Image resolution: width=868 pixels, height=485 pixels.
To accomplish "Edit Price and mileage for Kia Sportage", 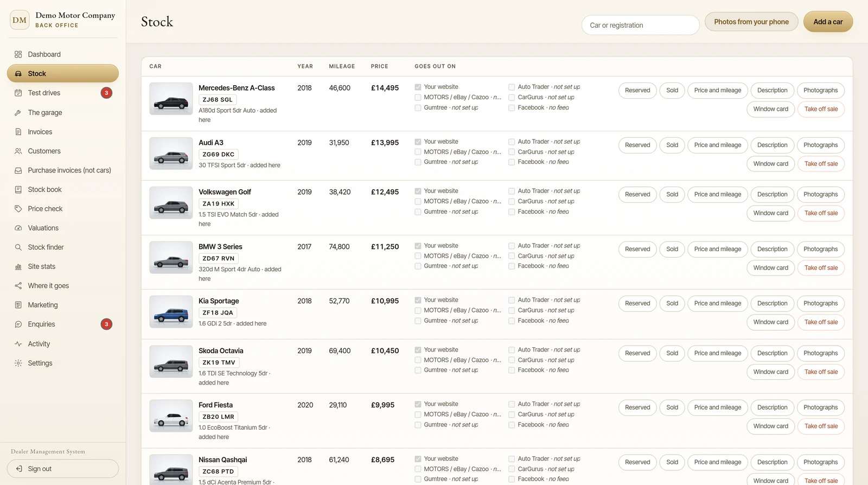I will 717,304.
